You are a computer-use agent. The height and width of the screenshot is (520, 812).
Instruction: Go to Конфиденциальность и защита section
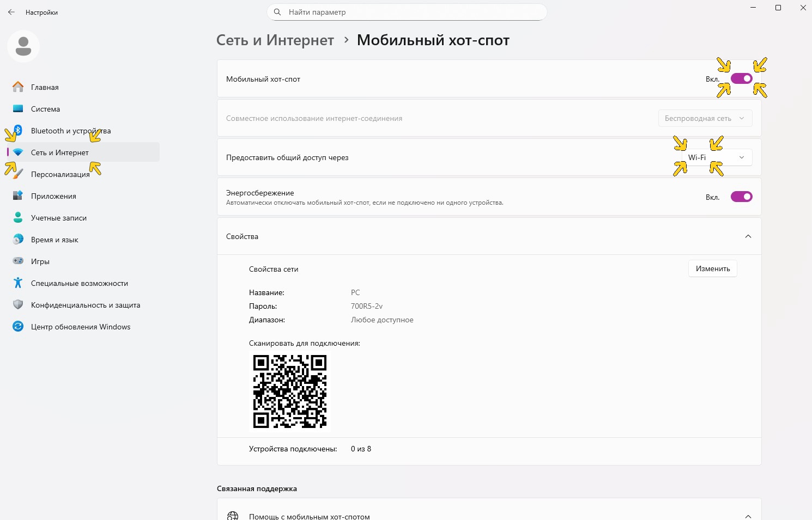tap(86, 305)
